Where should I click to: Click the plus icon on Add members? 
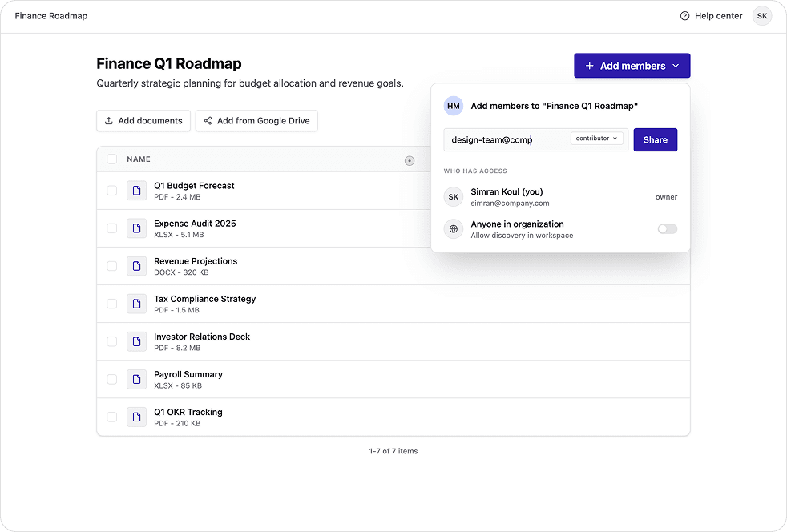tap(590, 66)
